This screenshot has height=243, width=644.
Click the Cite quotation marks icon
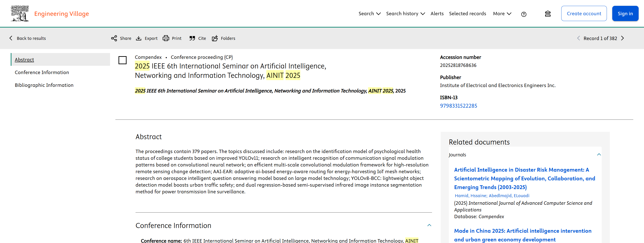[x=192, y=38]
